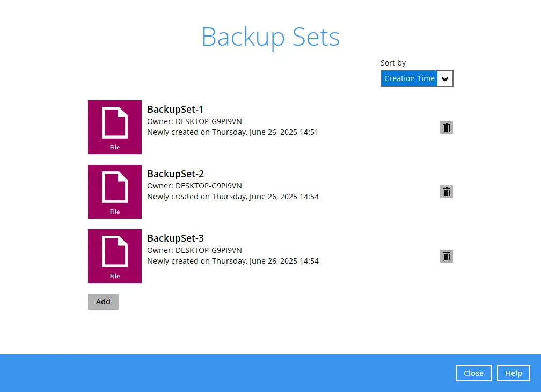Select the BackupSet-1 title

pyautogui.click(x=175, y=109)
